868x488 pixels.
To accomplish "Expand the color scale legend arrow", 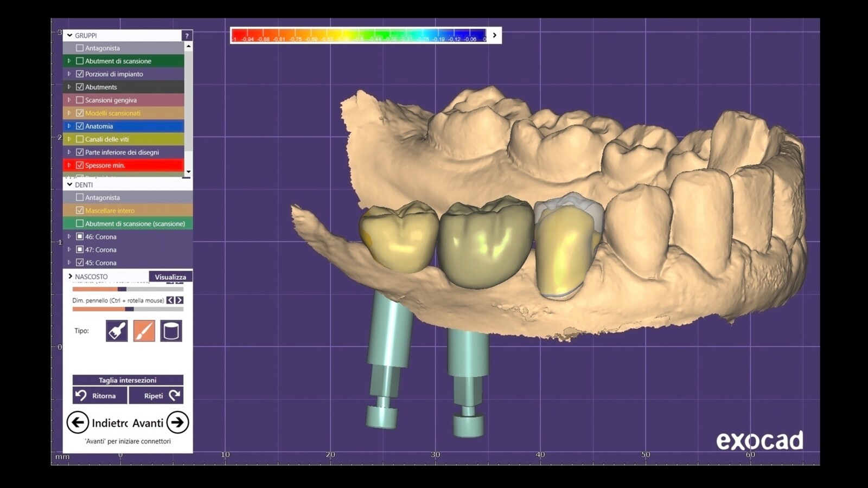I will [x=494, y=35].
